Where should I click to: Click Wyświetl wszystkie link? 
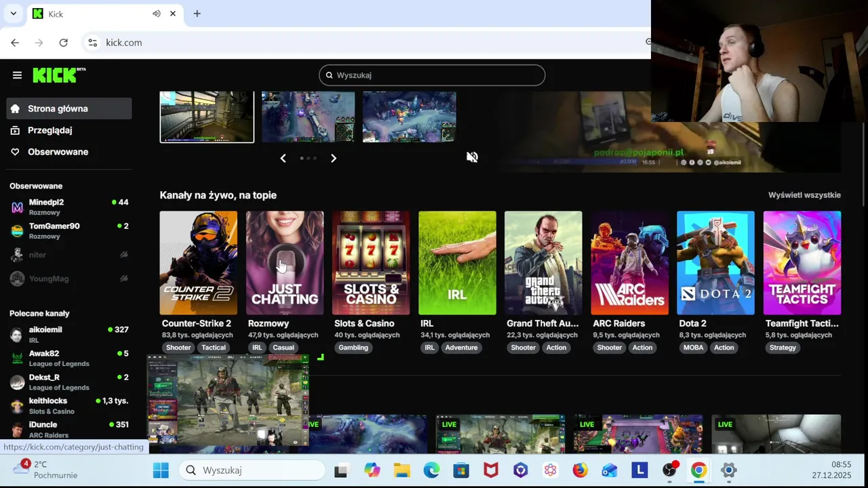[x=804, y=195]
